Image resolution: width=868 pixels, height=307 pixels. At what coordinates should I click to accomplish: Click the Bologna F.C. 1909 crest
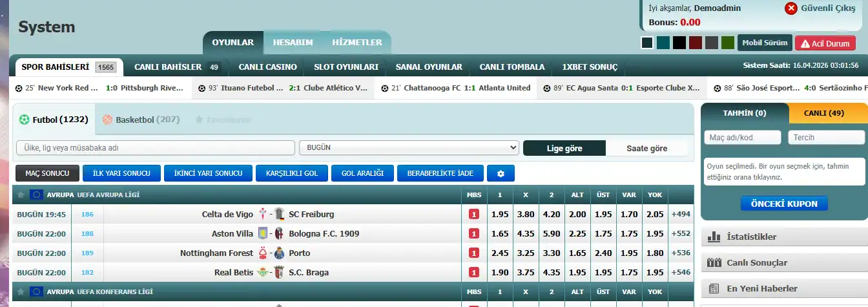pos(280,233)
